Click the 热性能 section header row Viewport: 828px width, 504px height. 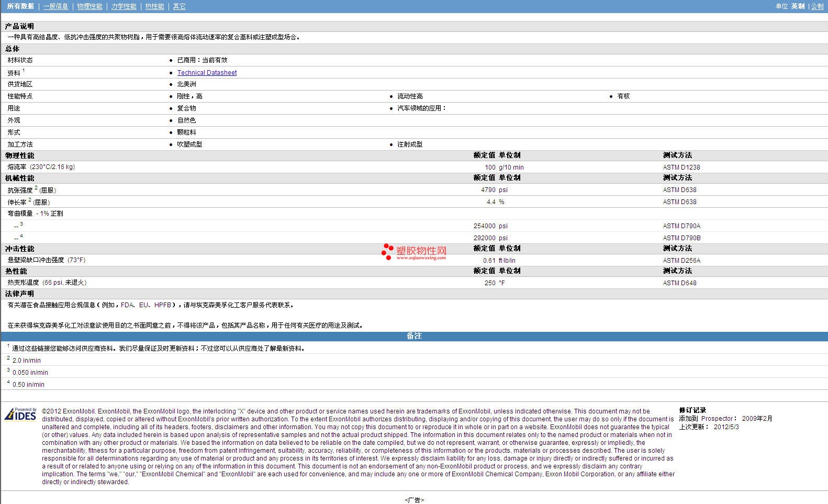pyautogui.click(x=414, y=271)
